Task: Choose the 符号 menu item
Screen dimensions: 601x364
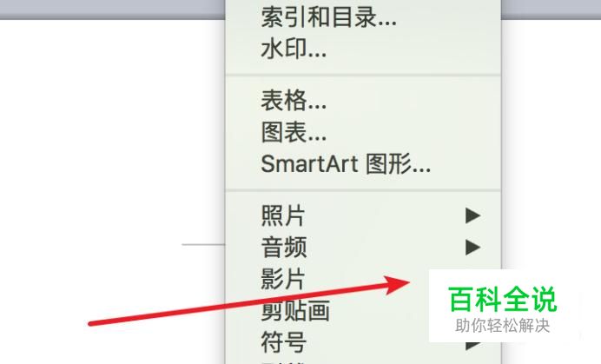Action: 284,342
